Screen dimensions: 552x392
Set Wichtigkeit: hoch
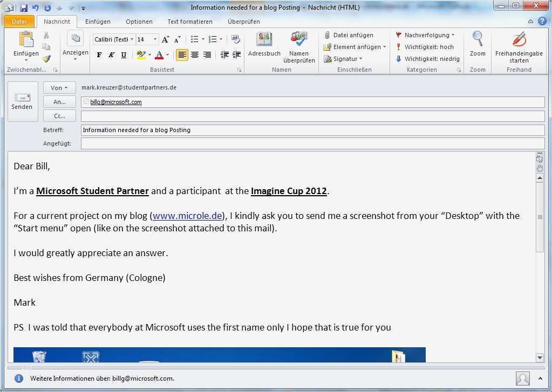[x=425, y=47]
